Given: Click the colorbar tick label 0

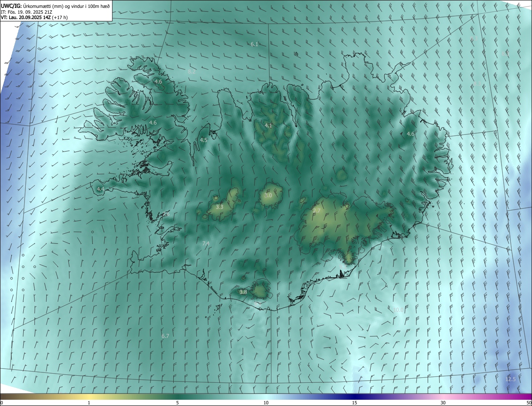Looking at the screenshot, I should (2, 403).
